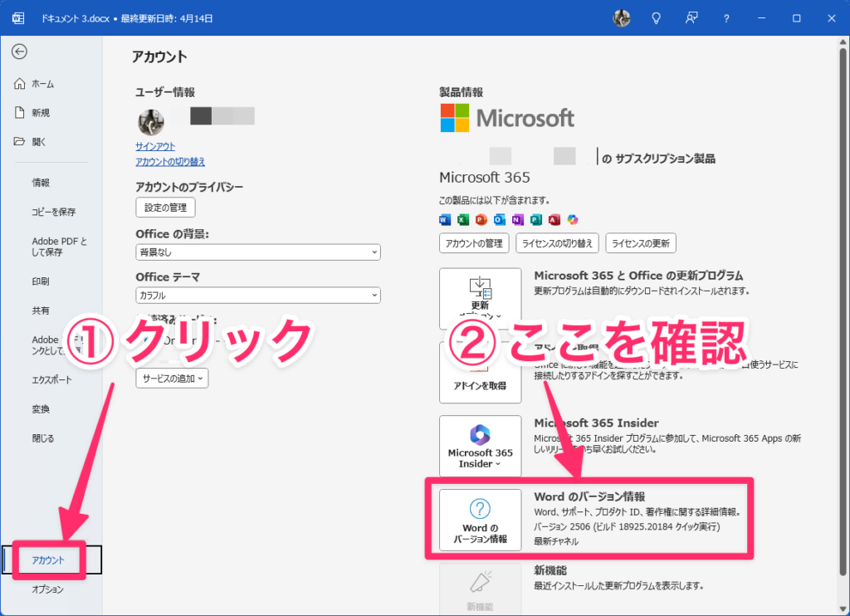850x616 pixels.
Task: Click the back arrow to return to document
Action: [x=20, y=51]
